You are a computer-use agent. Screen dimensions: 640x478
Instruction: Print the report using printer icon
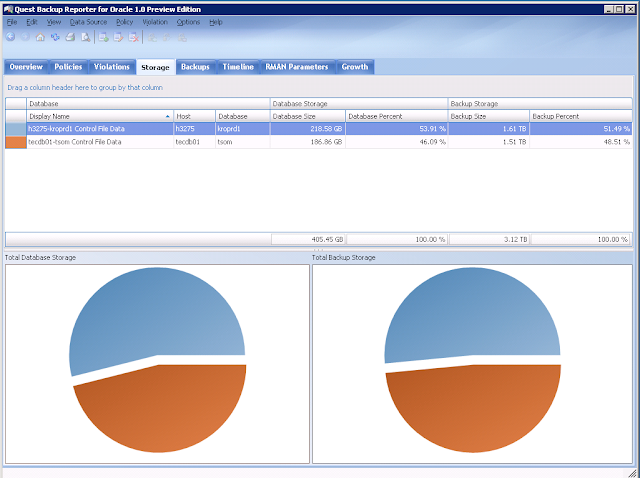coord(70,37)
